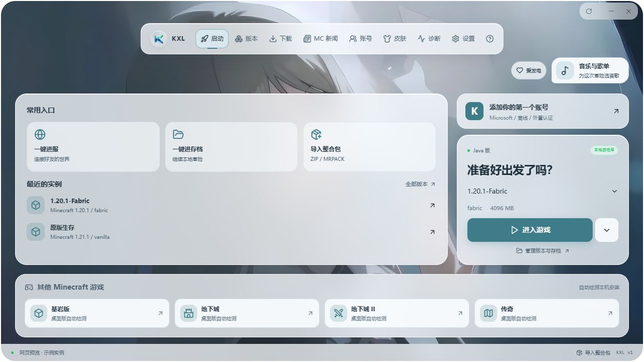Open the 皮肤 tab
Image resolution: width=644 pixels, height=362 pixels.
point(394,39)
